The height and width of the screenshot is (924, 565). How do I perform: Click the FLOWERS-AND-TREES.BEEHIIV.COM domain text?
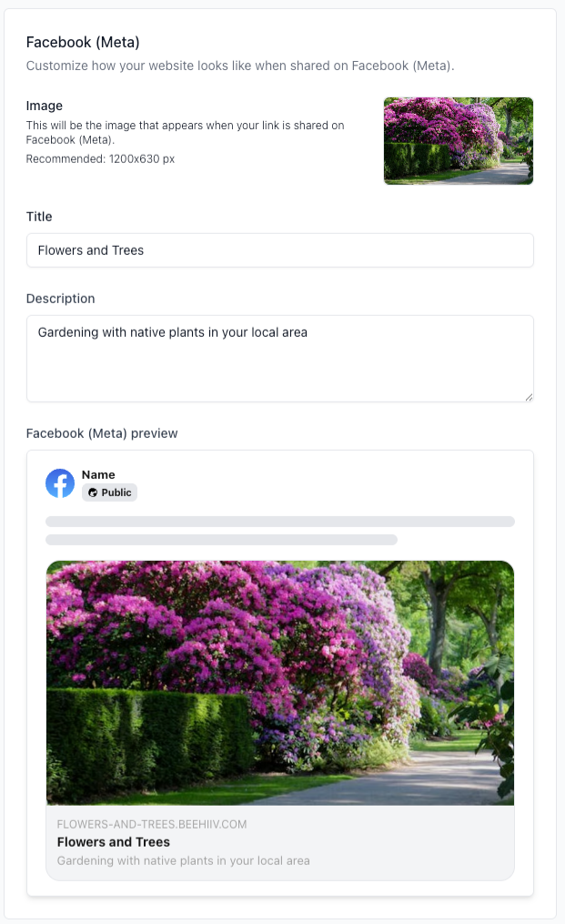[x=152, y=825]
